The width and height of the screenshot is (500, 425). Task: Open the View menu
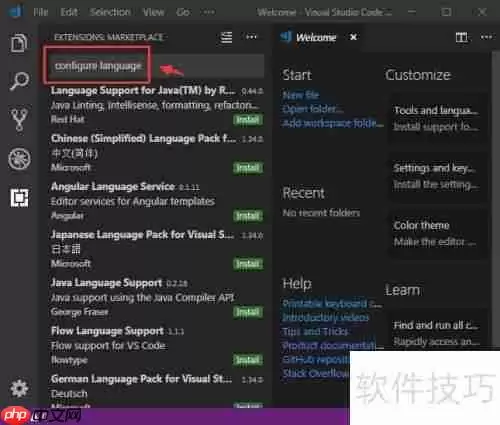click(153, 12)
